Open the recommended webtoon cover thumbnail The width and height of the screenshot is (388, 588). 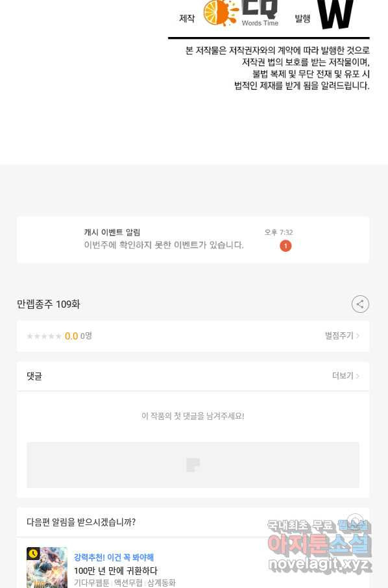pos(47,567)
